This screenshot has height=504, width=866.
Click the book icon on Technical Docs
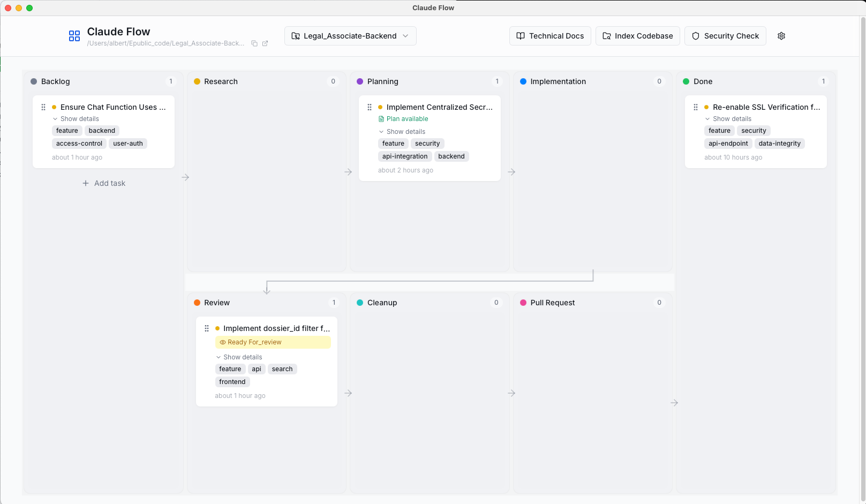520,36
